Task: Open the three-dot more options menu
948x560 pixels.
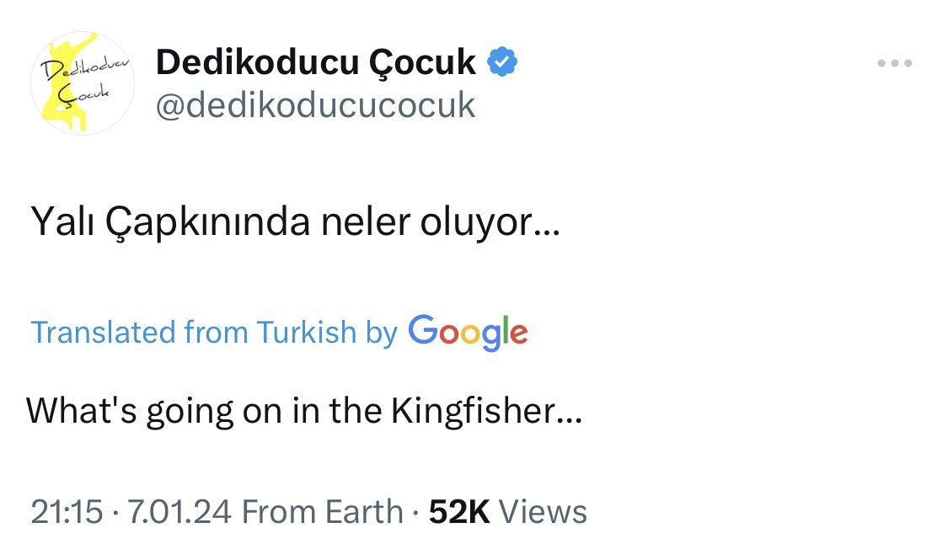Action: pos(895,63)
